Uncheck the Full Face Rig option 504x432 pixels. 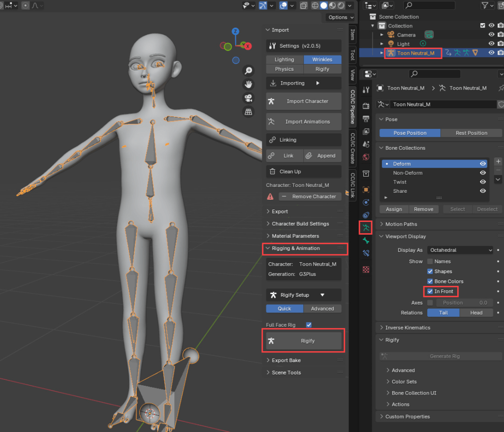[309, 325]
